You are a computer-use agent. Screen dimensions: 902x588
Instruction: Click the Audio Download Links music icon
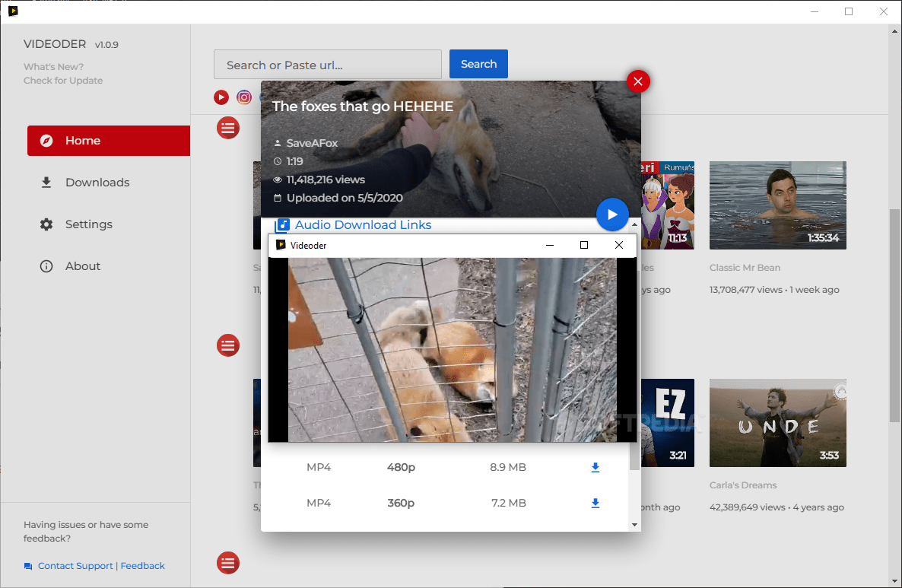282,225
